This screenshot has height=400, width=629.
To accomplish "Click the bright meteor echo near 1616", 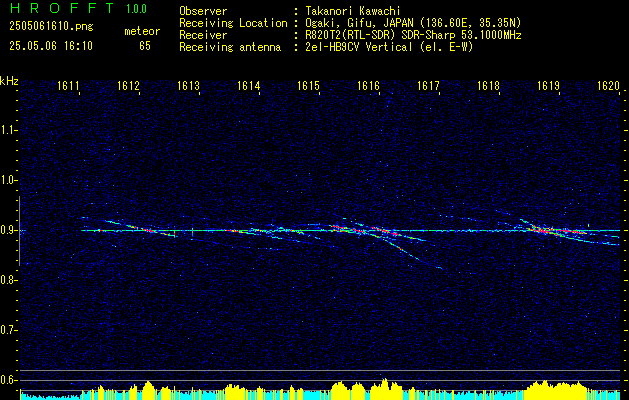I will (x=383, y=231).
